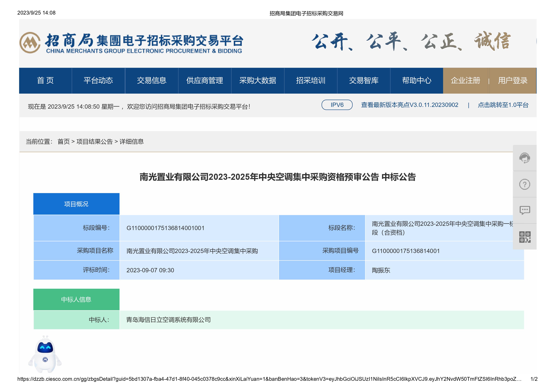Image resolution: width=555 pixels, height=392 pixels.
Task: Open the 帮助中心 menu item
Action: coord(416,80)
